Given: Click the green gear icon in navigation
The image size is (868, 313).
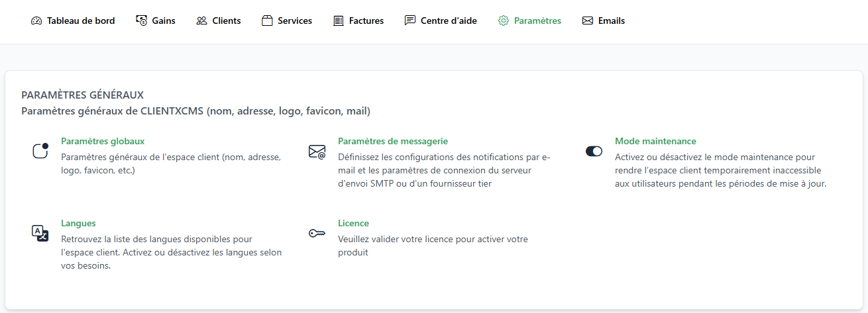Looking at the screenshot, I should click(504, 21).
